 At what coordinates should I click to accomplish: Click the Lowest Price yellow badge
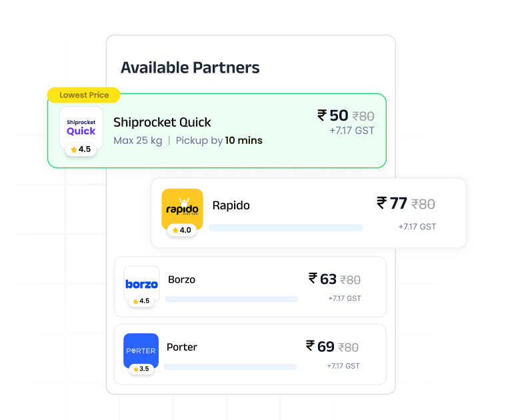click(84, 95)
